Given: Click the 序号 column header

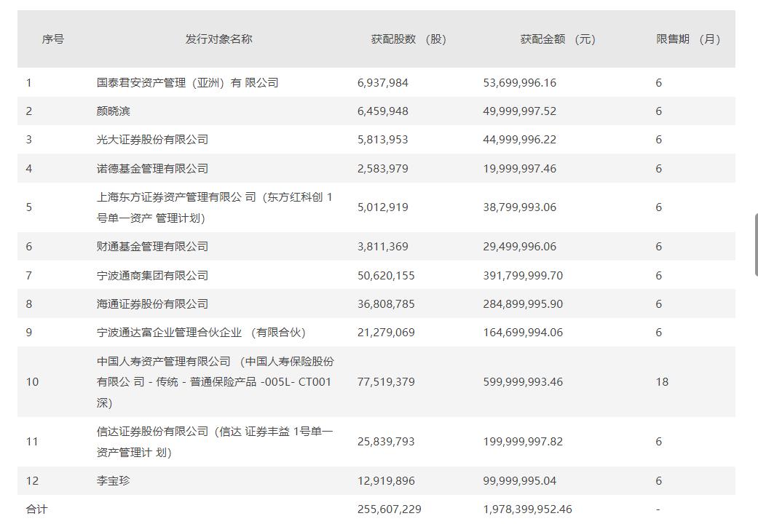Looking at the screenshot, I should 52,39.
